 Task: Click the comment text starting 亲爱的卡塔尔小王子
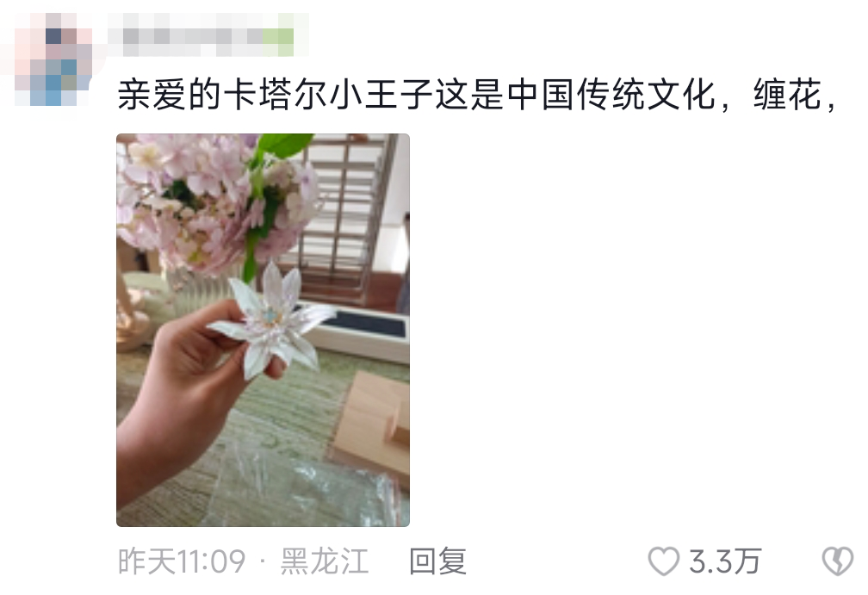pyautogui.click(x=477, y=95)
